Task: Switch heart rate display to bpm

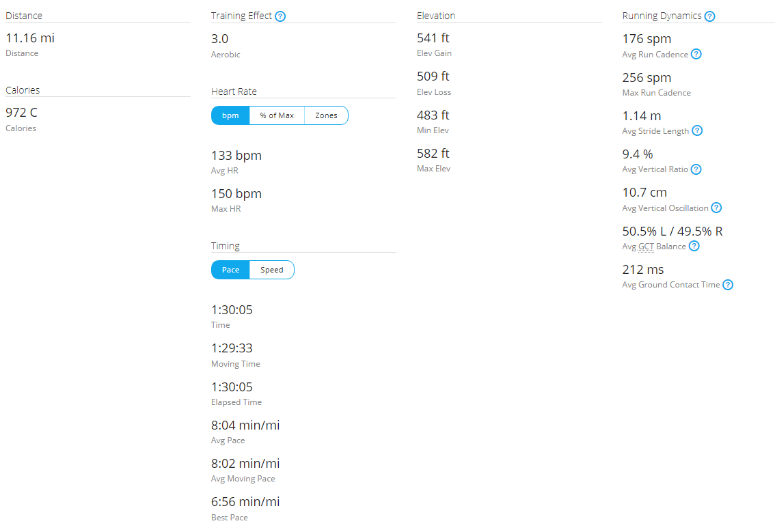Action: (230, 115)
